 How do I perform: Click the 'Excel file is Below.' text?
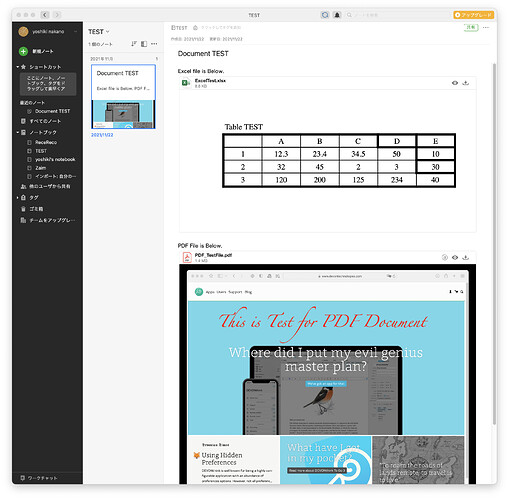coord(201,71)
